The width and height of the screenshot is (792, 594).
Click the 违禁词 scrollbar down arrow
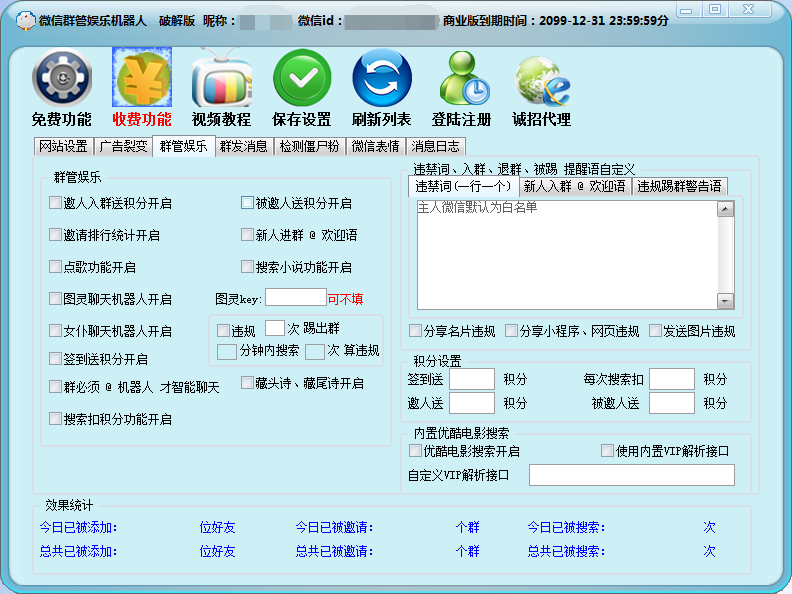pyautogui.click(x=725, y=301)
